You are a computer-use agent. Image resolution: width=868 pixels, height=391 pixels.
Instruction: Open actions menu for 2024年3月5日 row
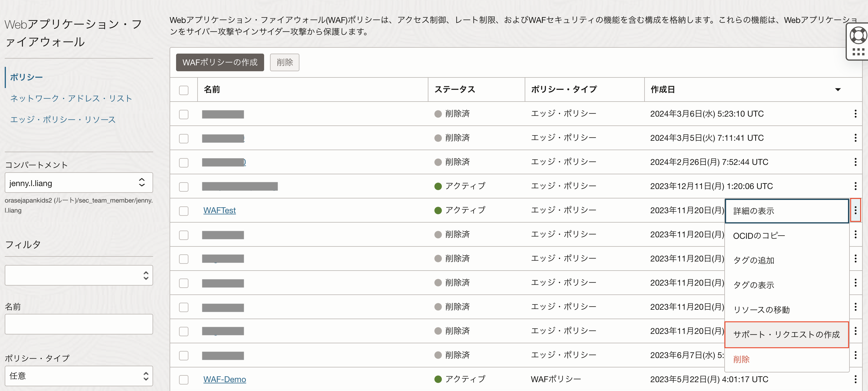(x=855, y=138)
